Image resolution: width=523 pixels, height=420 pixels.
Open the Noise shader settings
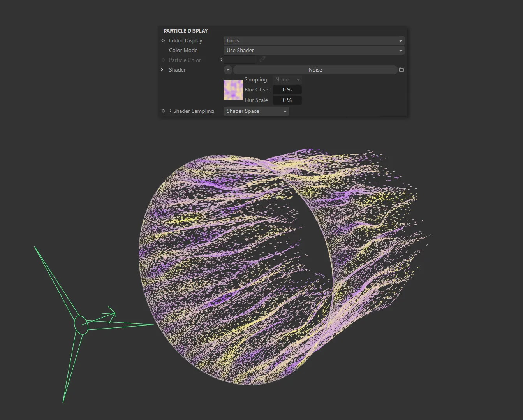tap(315, 69)
